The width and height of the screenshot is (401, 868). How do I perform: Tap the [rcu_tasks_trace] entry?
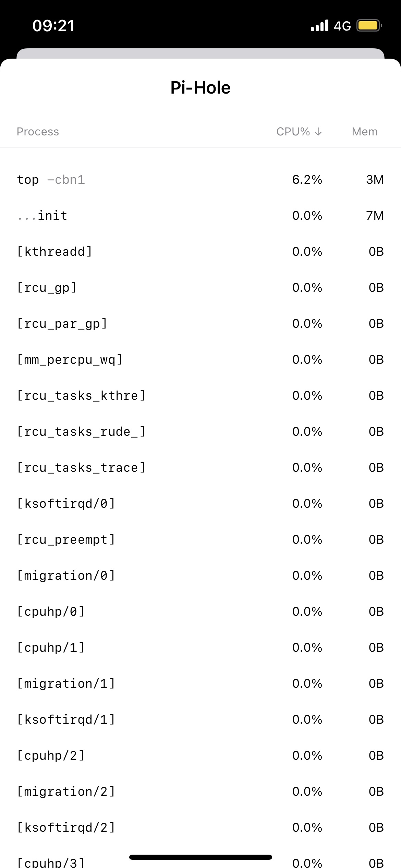pos(200,468)
